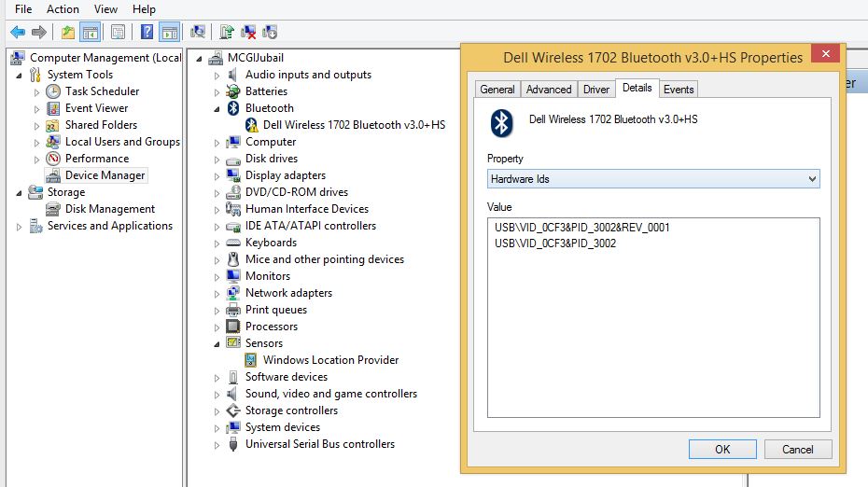Viewport: 868px width, 487px height.
Task: Close the Bluetooth Properties dialog
Action: pos(825,53)
